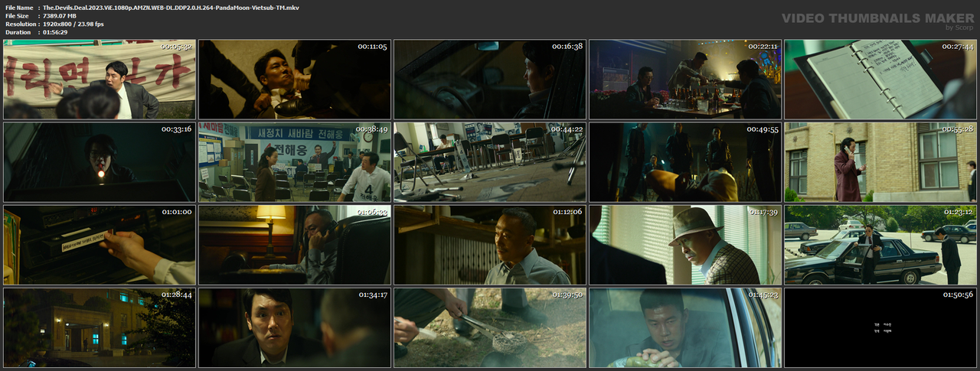This screenshot has height=371, width=980.
Task: Choose the frame stamped 00:33:16
Action: pyautogui.click(x=100, y=162)
